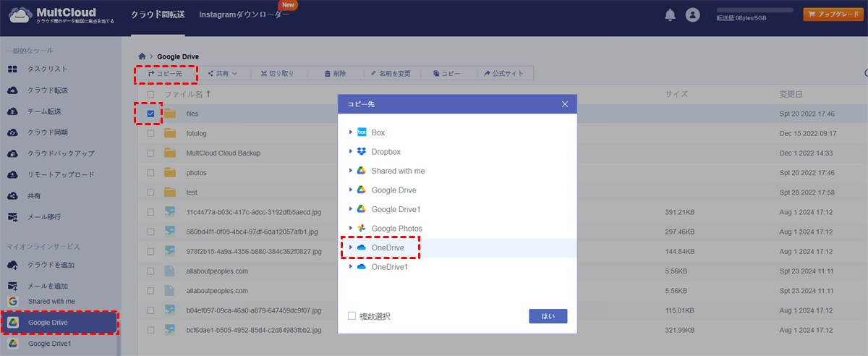Go to home via breadcrumb house icon
Screen dimensions: 868x356
(x=142, y=56)
